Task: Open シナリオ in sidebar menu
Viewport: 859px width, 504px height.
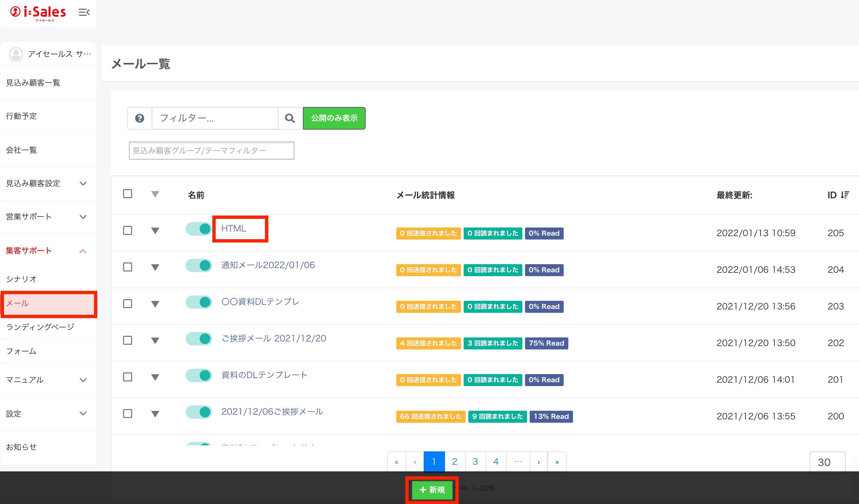Action: coord(21,279)
